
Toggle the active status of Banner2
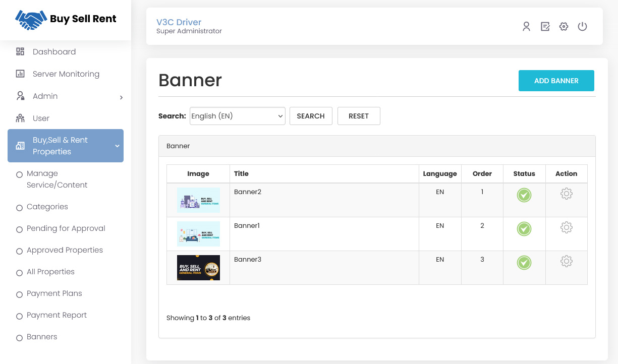524,195
